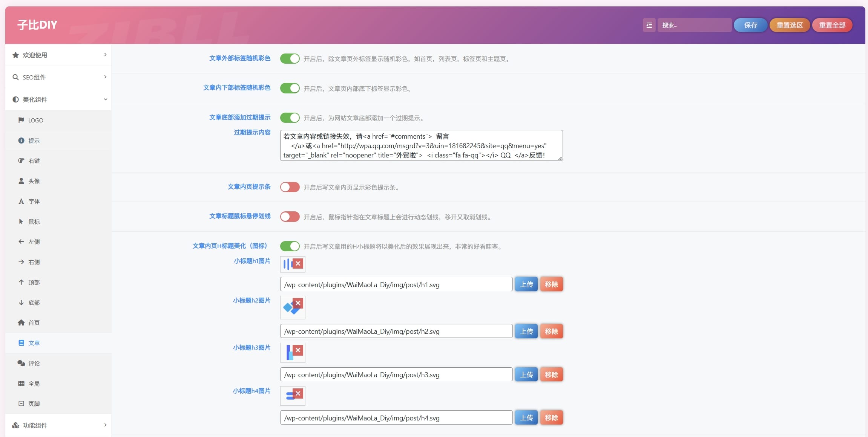Open the 鼠标 cursor settings item
The image size is (868, 437).
tap(34, 222)
